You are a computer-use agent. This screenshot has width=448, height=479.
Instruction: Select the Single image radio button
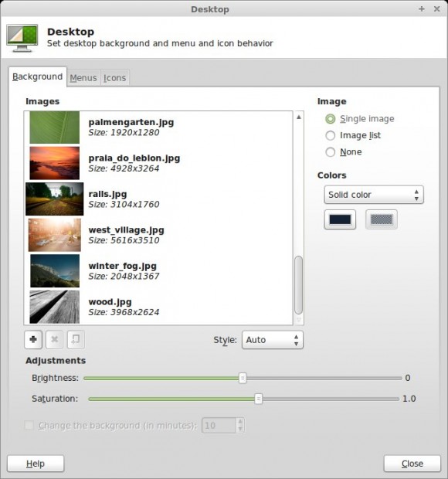click(330, 119)
